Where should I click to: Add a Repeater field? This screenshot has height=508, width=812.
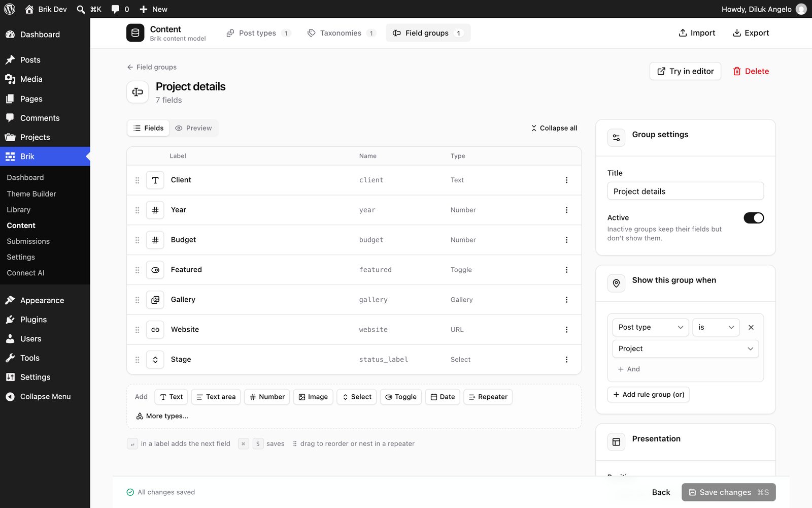click(x=488, y=397)
